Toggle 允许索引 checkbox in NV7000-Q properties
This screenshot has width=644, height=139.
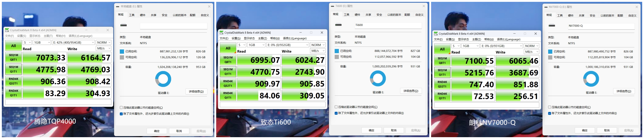tap(549, 114)
